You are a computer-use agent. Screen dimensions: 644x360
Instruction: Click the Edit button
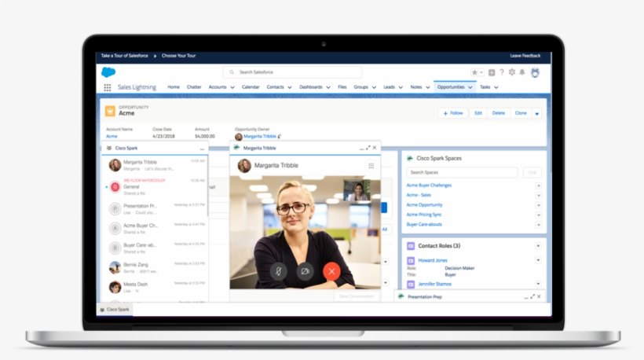478,113
